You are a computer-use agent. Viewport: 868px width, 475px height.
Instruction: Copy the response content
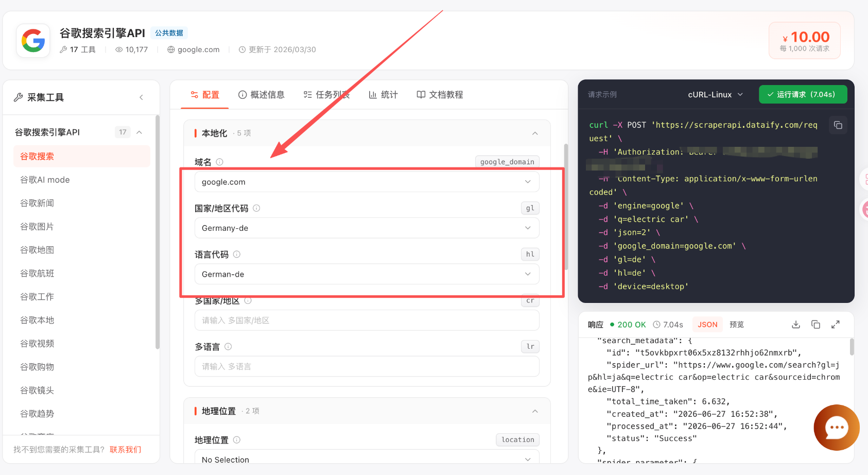(x=815, y=325)
